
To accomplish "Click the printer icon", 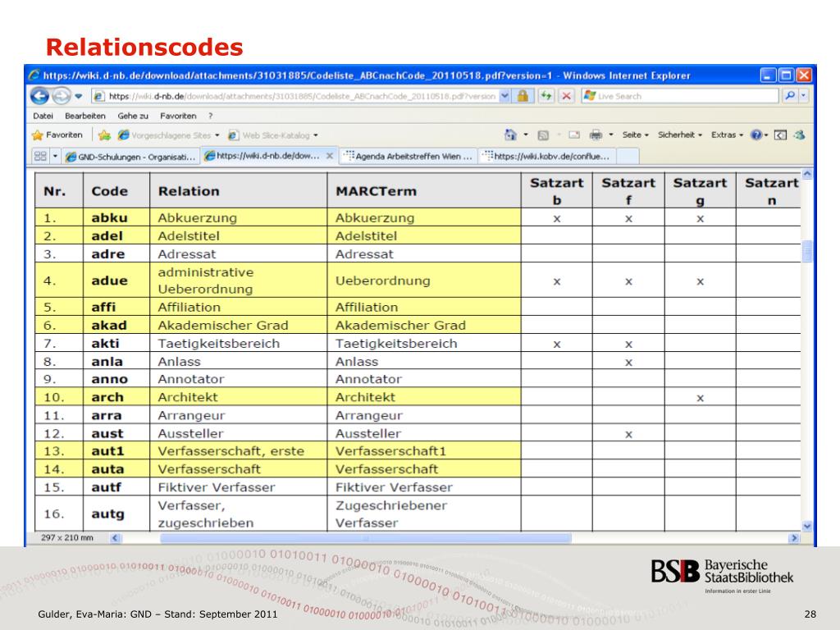I will [x=596, y=135].
